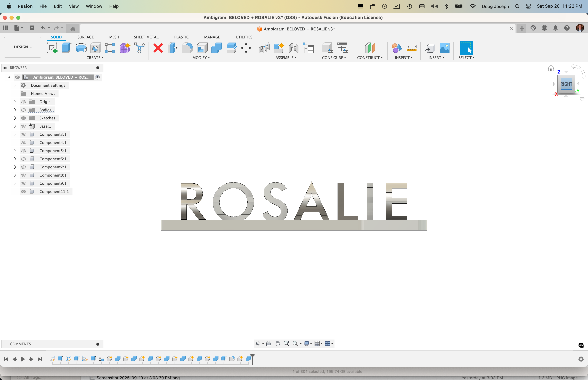The width and height of the screenshot is (588, 380).
Task: Jump to the timeline beginning
Action: point(6,359)
